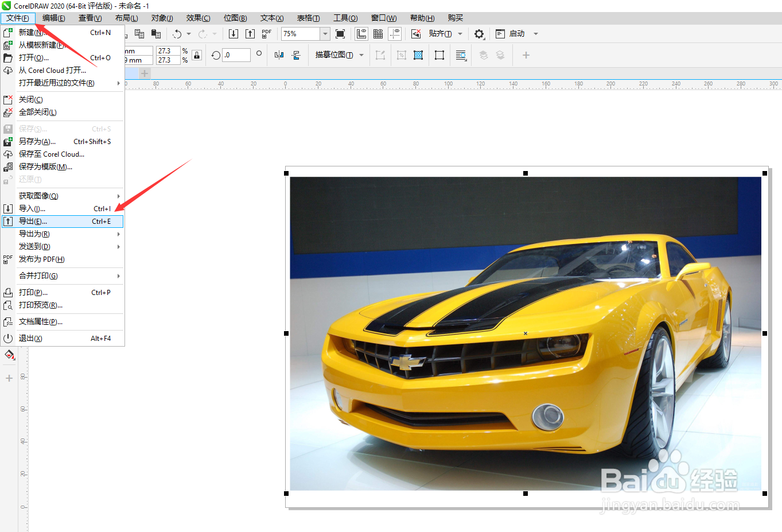Open the Options gear icon
Screen dimensions: 782x532
(x=479, y=34)
